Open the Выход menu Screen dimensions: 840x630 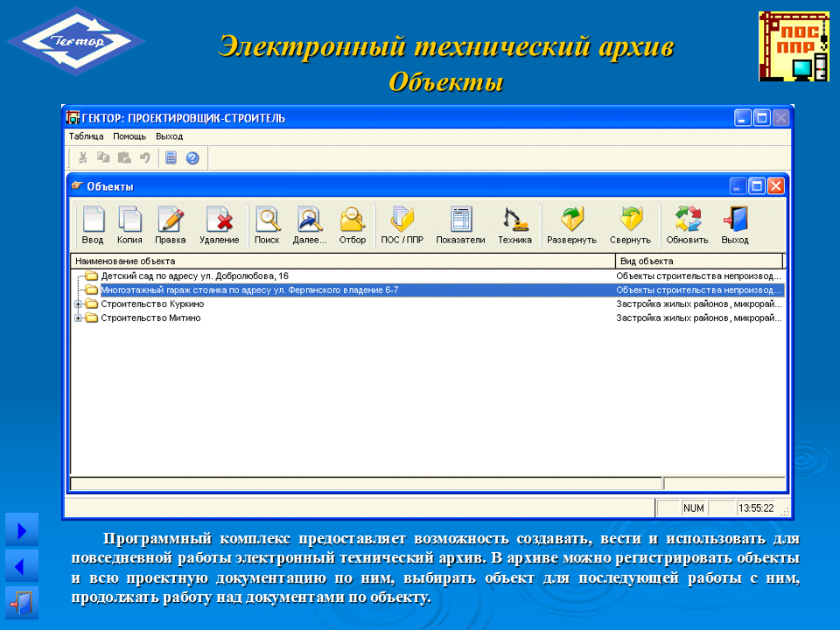tap(169, 136)
